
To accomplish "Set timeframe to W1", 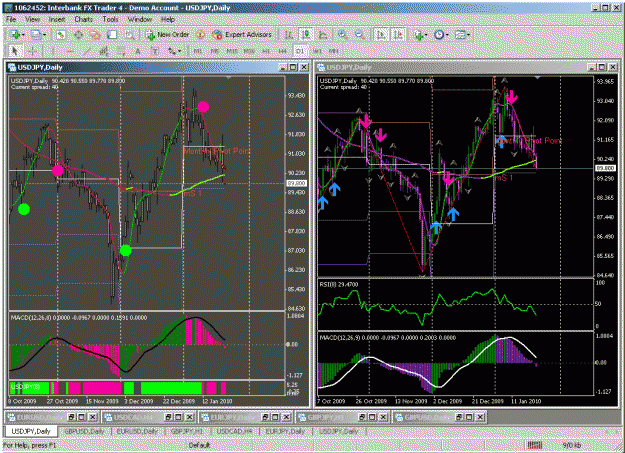I will click(317, 51).
